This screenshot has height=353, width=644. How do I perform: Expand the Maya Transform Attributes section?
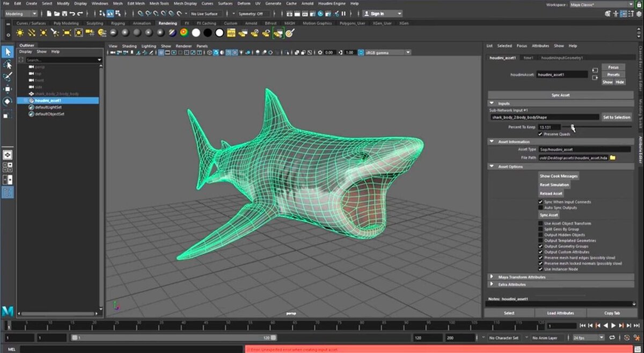492,277
